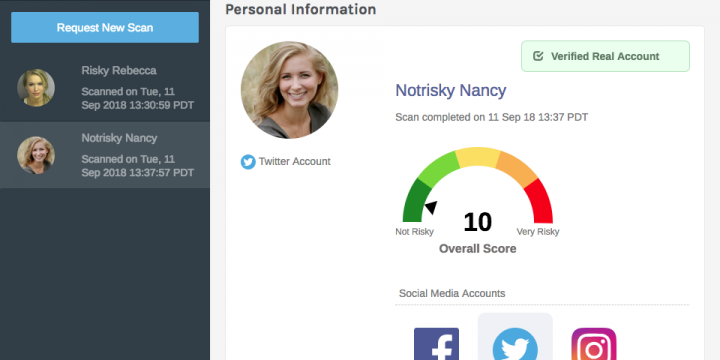Click the overall score number 10

pyautogui.click(x=478, y=222)
